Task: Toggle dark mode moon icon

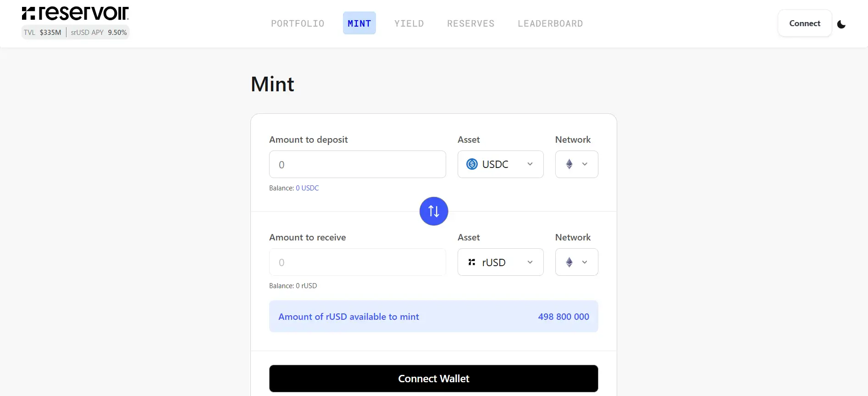Action: pos(841,24)
